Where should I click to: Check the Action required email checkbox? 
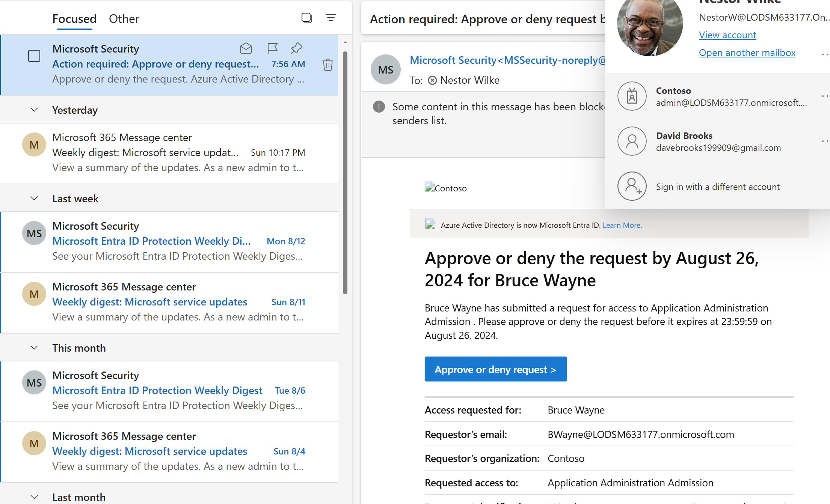coord(34,56)
